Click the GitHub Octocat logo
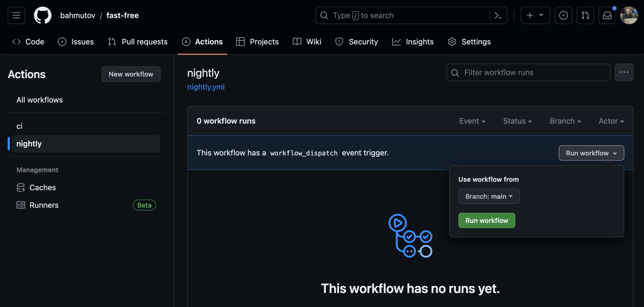Image resolution: width=644 pixels, height=307 pixels. coord(42,15)
